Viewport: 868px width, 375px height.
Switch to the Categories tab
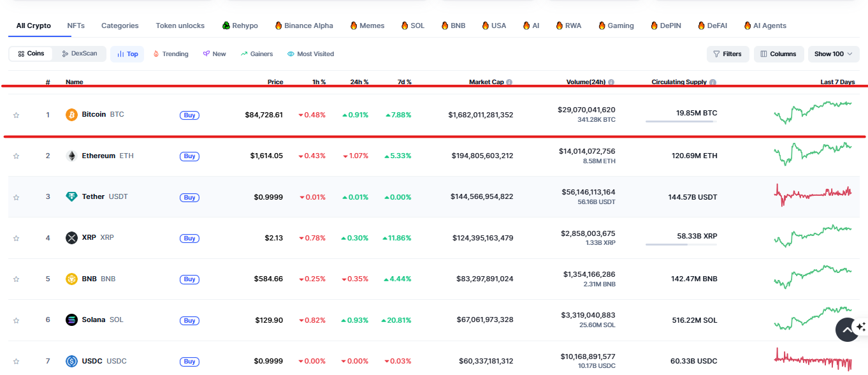120,26
